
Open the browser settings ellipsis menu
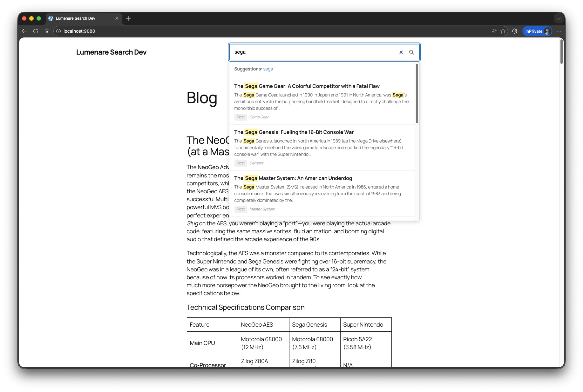click(x=559, y=31)
